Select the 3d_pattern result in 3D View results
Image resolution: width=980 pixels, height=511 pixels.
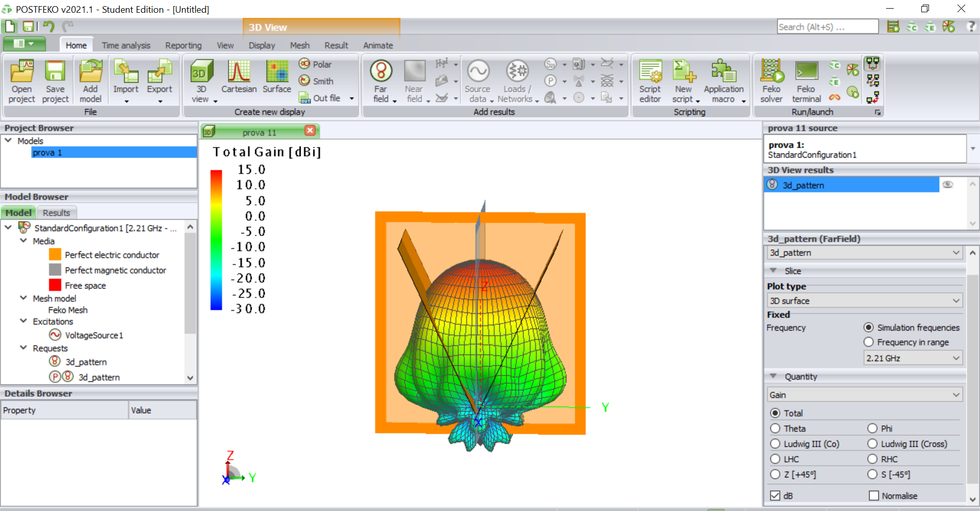point(851,185)
